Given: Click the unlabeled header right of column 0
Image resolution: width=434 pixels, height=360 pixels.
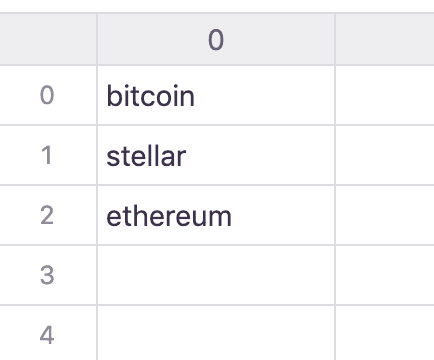Looking at the screenshot, I should coord(385,39).
